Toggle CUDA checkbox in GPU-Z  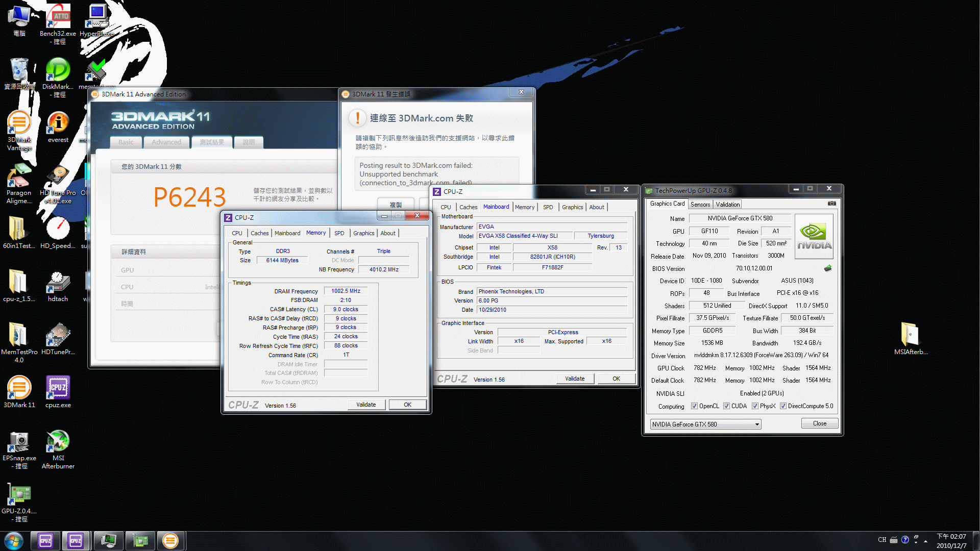726,406
